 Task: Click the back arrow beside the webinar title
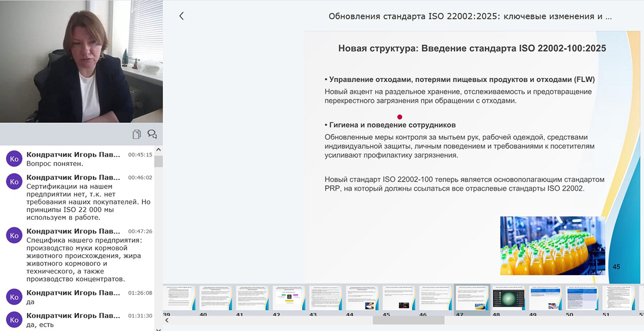[x=181, y=16]
